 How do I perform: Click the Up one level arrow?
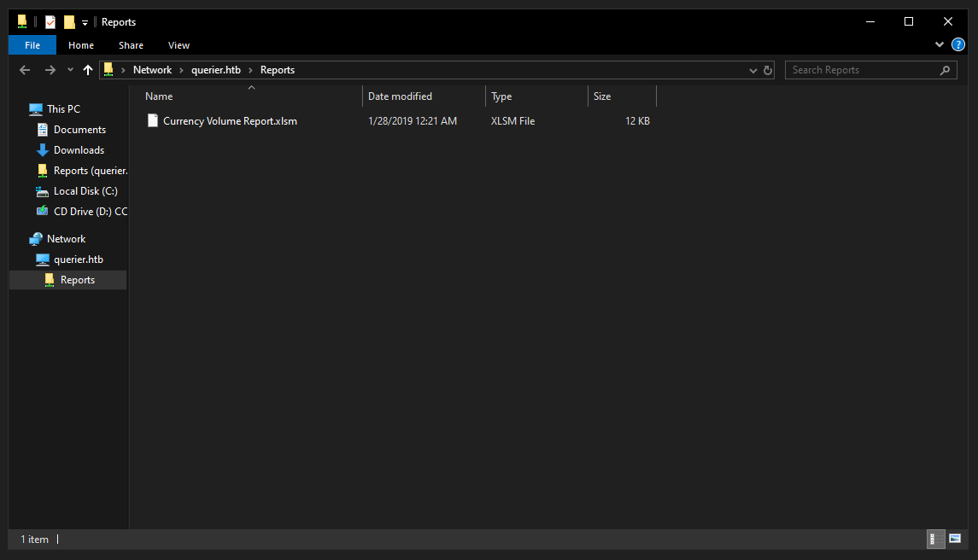tap(87, 70)
